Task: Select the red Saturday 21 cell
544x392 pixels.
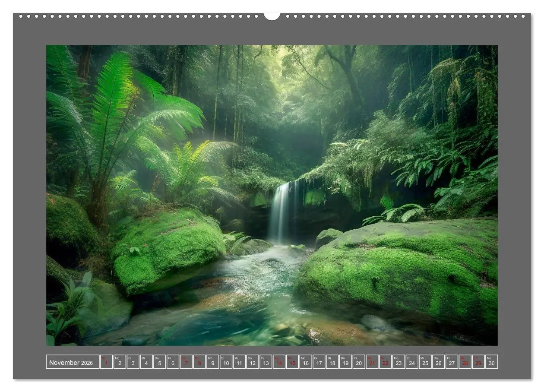Action: [x=372, y=362]
